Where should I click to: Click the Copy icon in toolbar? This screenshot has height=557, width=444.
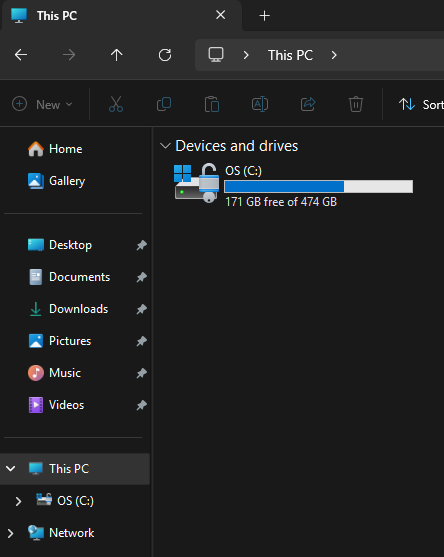pyautogui.click(x=164, y=104)
